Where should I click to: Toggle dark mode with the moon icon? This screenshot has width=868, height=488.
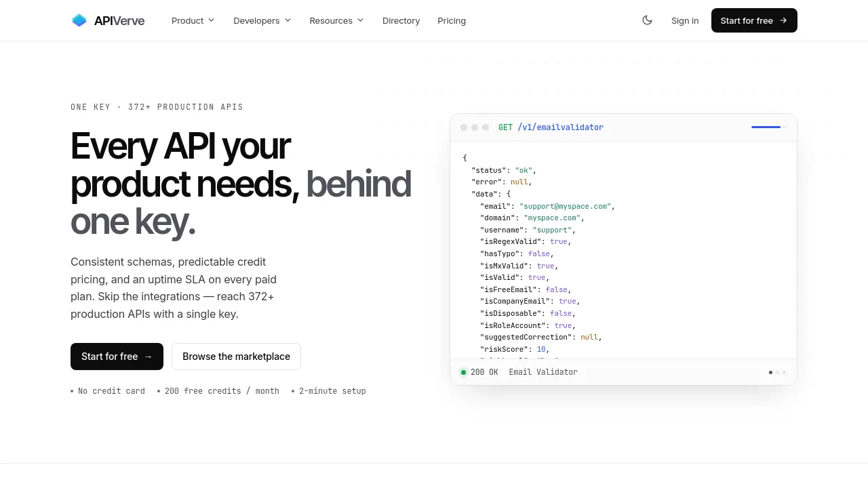coord(647,20)
